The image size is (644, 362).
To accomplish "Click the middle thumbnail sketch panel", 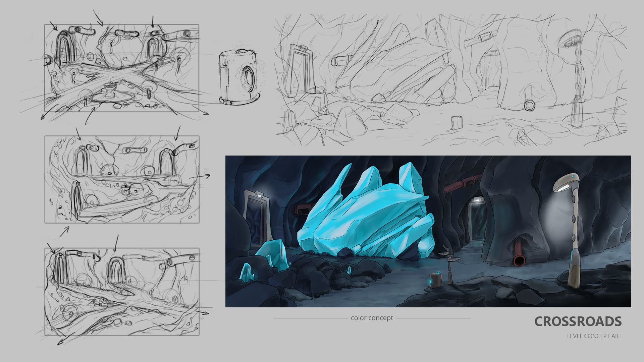I will tap(122, 179).
